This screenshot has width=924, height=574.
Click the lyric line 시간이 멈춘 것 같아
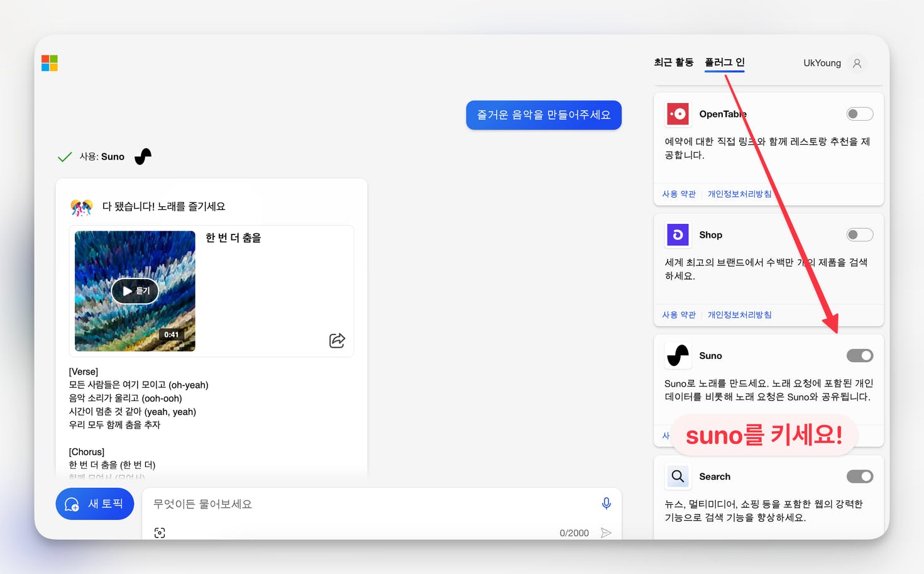132,412
